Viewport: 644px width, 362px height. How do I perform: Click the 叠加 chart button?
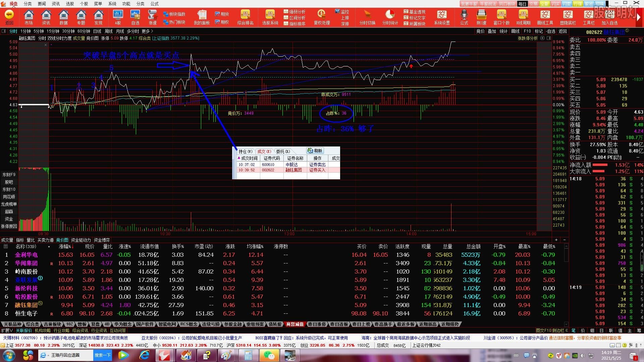coord(492,31)
